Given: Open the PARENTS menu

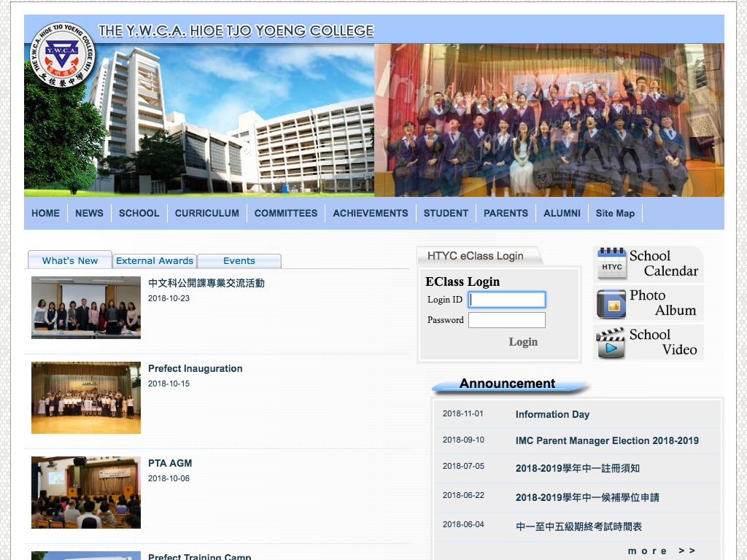Looking at the screenshot, I should [506, 214].
